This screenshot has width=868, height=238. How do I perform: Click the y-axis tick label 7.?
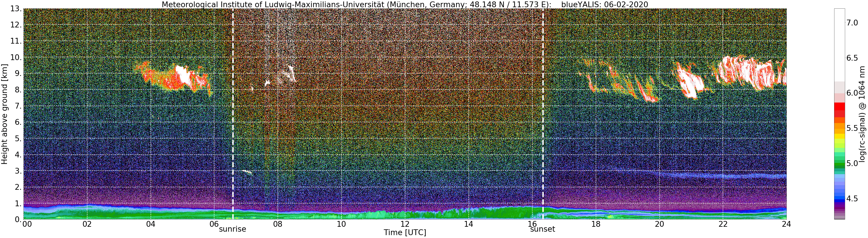pyautogui.click(x=18, y=106)
